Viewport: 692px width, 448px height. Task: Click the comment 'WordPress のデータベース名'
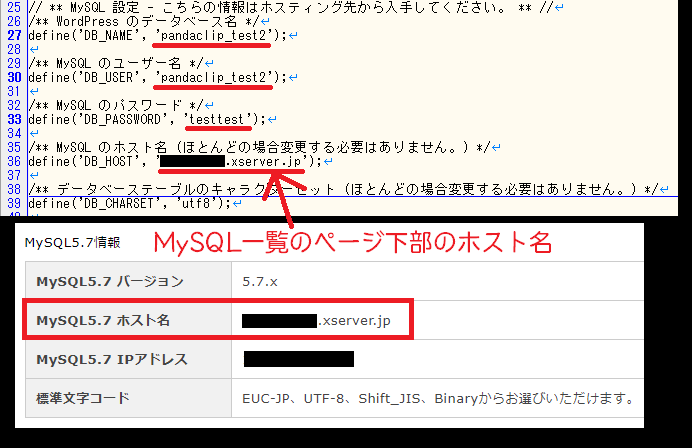[147, 21]
